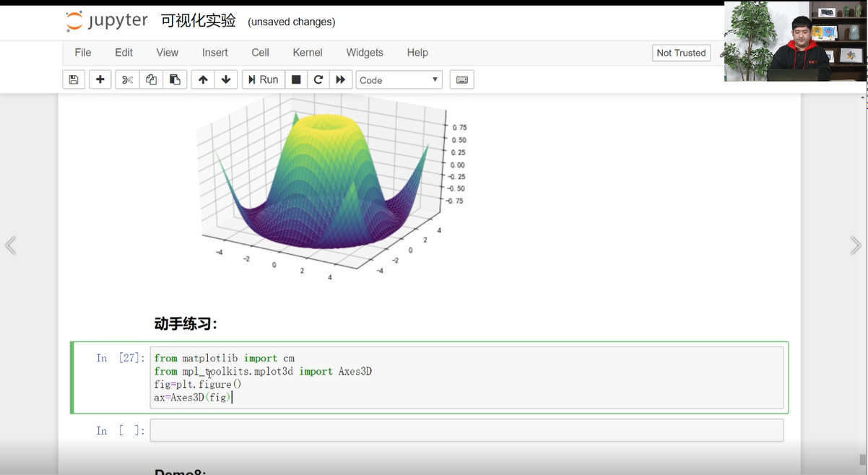The image size is (868, 475).
Task: Open the command palette keyboard icon
Action: [461, 80]
